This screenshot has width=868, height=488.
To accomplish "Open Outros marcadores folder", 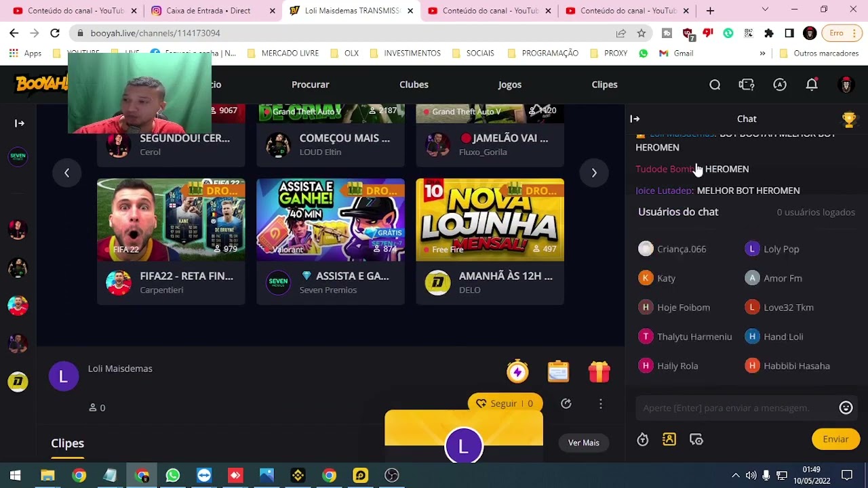I will [819, 53].
